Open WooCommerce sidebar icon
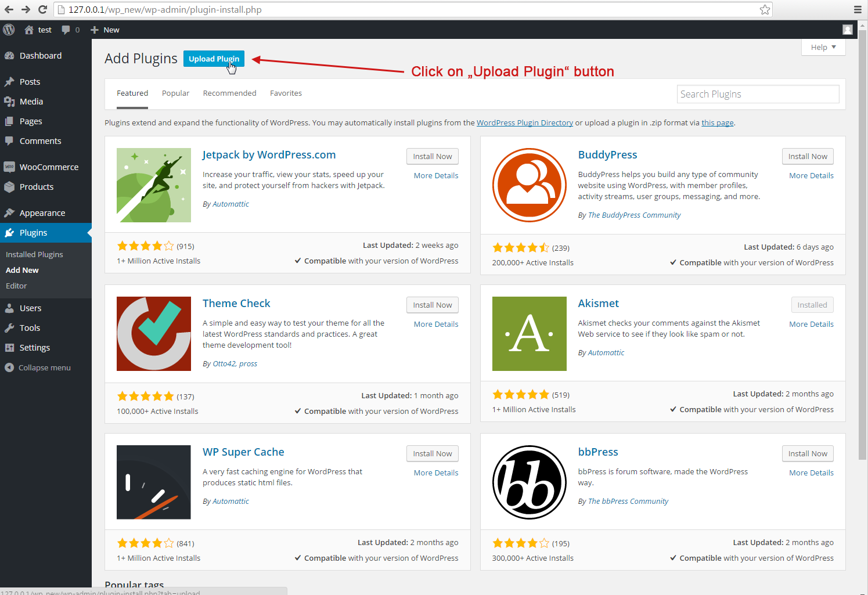This screenshot has height=595, width=868. [9, 167]
